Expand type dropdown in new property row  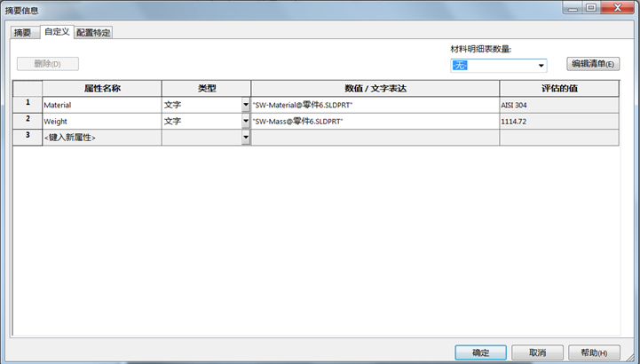(246, 138)
